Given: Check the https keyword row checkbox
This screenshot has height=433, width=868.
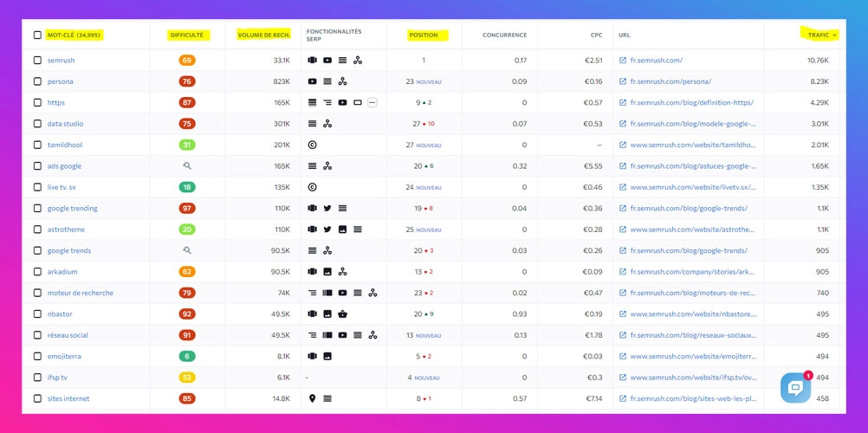Looking at the screenshot, I should point(37,102).
